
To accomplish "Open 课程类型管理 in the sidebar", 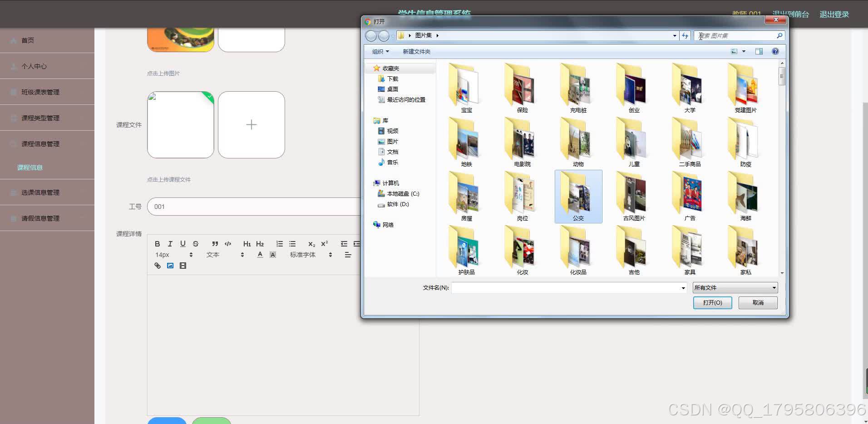I will (47, 118).
